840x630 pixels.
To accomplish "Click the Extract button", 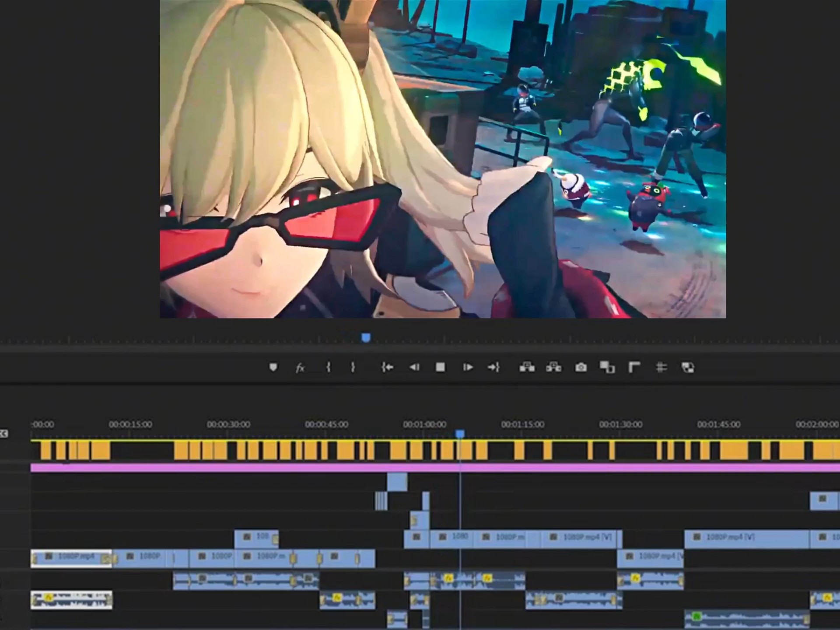I will coord(554,367).
